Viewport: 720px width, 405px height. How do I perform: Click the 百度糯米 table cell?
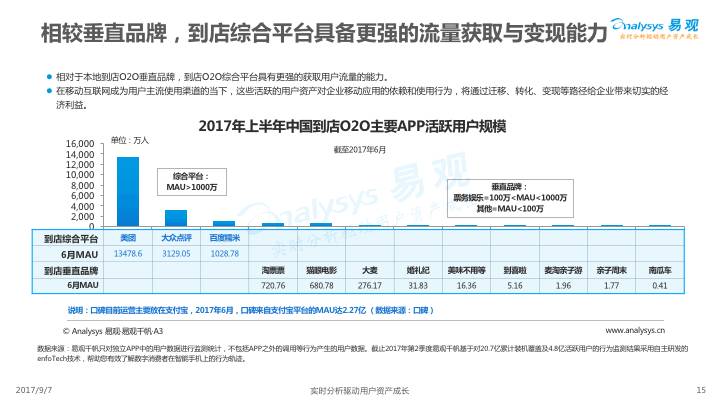(225, 238)
